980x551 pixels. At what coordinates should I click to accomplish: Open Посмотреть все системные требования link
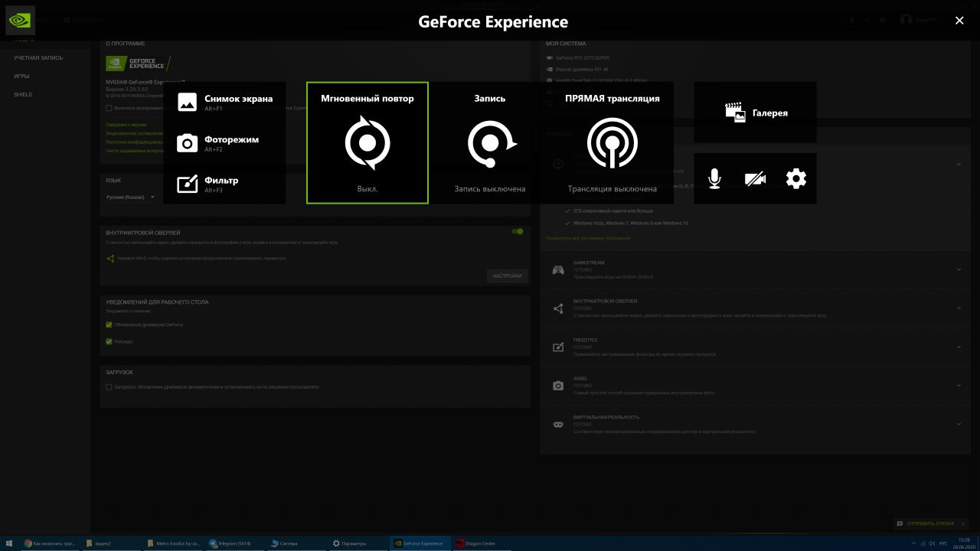pos(588,238)
